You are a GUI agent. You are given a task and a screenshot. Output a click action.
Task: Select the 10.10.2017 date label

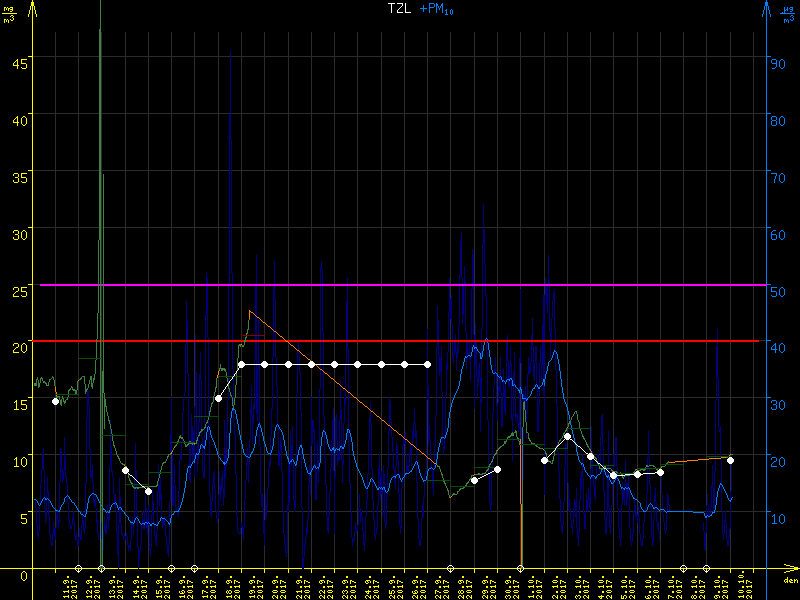coord(742,585)
